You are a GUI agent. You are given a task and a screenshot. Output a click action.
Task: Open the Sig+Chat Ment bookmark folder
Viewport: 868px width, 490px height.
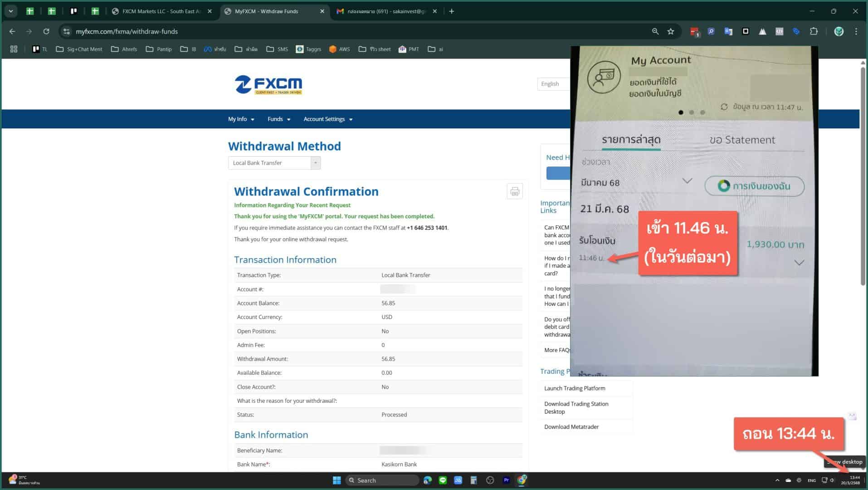[79, 49]
